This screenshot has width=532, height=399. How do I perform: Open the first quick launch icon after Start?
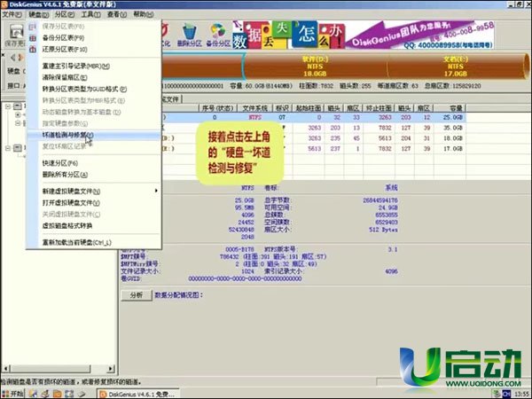pos(33,394)
